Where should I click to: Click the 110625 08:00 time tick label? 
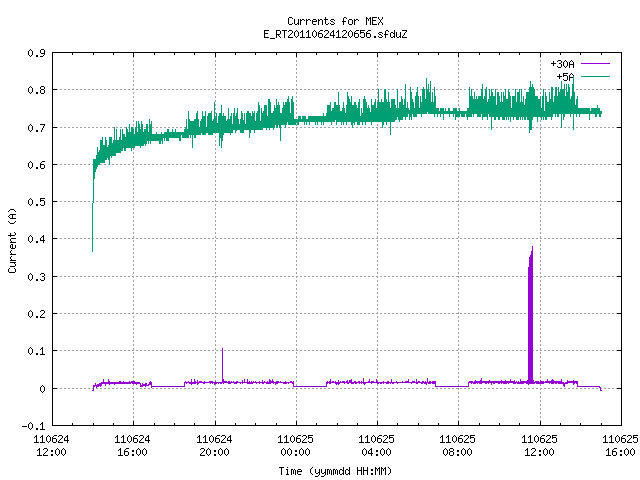point(457,446)
